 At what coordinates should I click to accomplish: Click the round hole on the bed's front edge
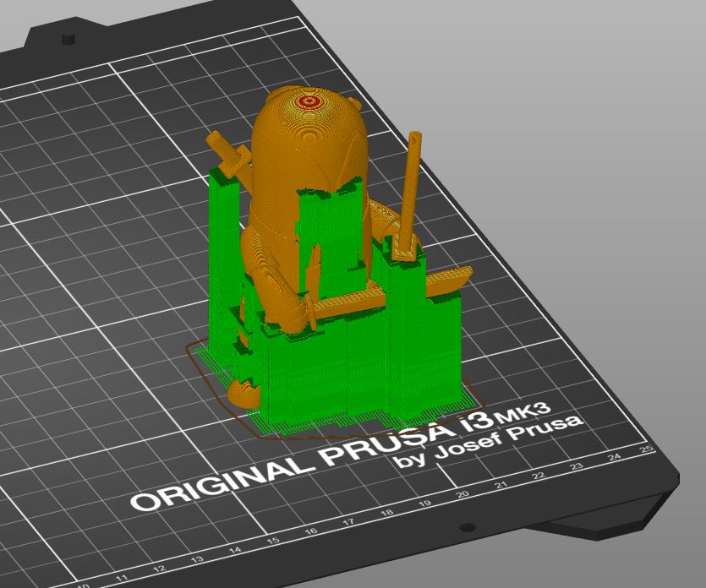coord(468,527)
